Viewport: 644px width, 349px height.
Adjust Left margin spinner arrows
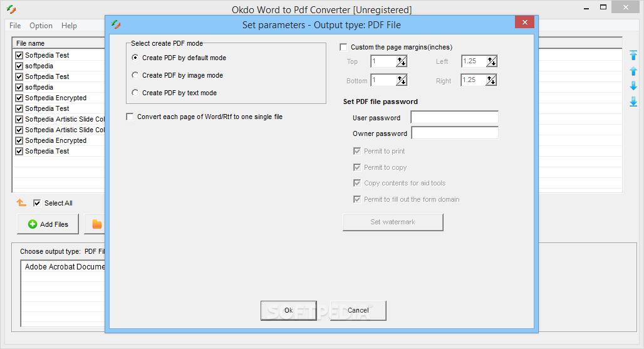click(492, 61)
